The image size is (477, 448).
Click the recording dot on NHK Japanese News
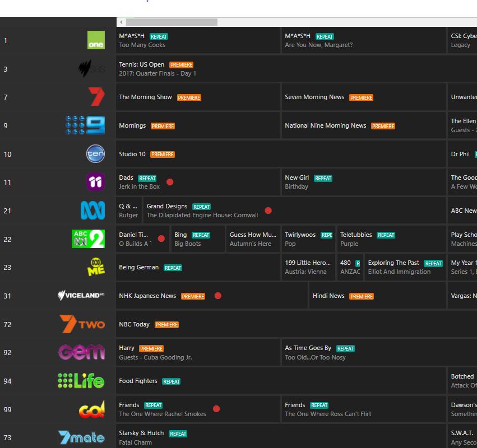coord(218,296)
